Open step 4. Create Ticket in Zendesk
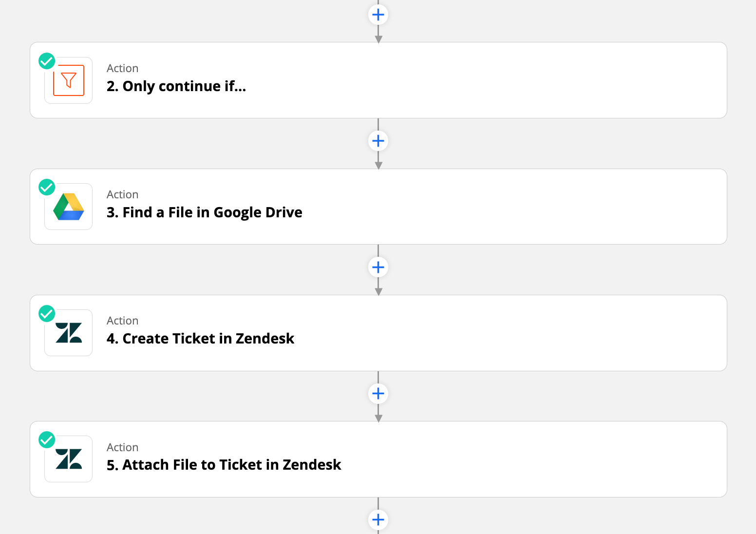Image resolution: width=756 pixels, height=534 pixels. pyautogui.click(x=201, y=339)
